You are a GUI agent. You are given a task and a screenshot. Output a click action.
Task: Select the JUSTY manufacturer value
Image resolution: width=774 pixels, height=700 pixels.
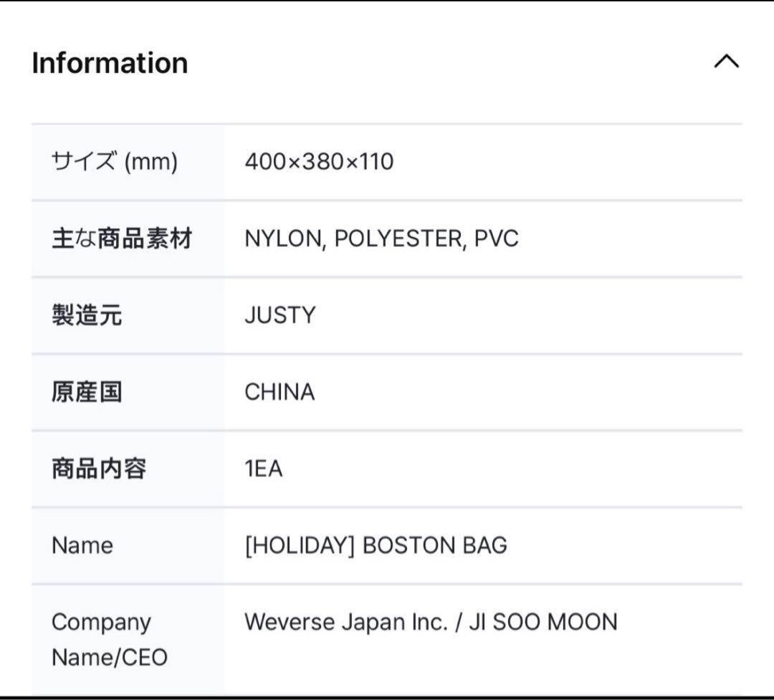click(x=280, y=315)
